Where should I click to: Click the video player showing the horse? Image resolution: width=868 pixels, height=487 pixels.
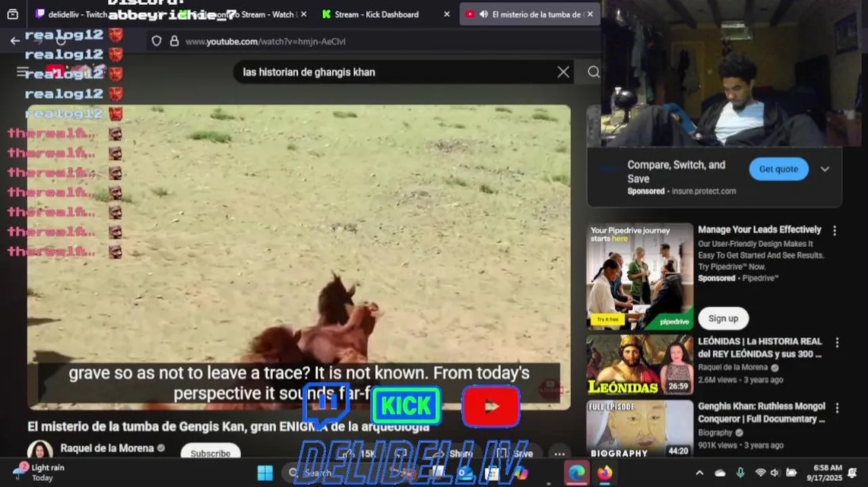(x=299, y=257)
